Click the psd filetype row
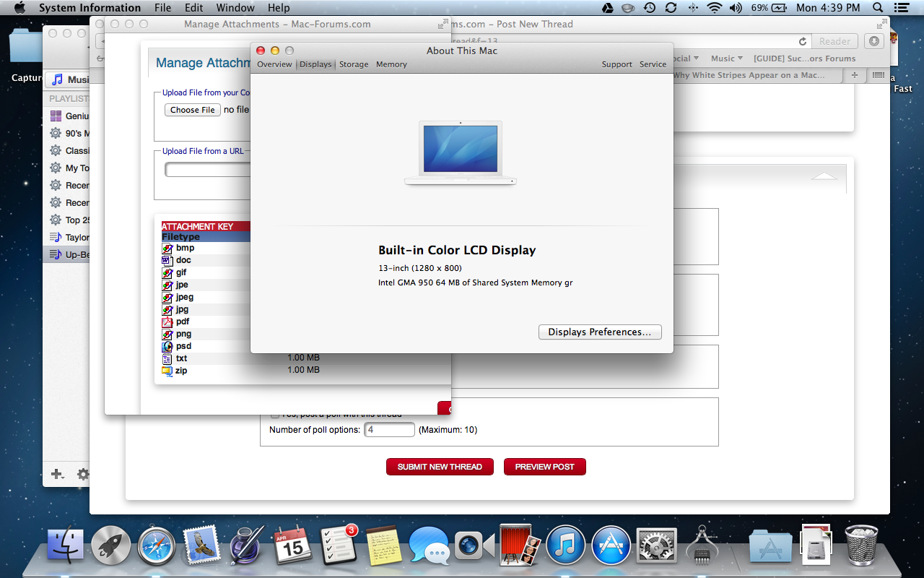The image size is (924, 578). pyautogui.click(x=206, y=346)
